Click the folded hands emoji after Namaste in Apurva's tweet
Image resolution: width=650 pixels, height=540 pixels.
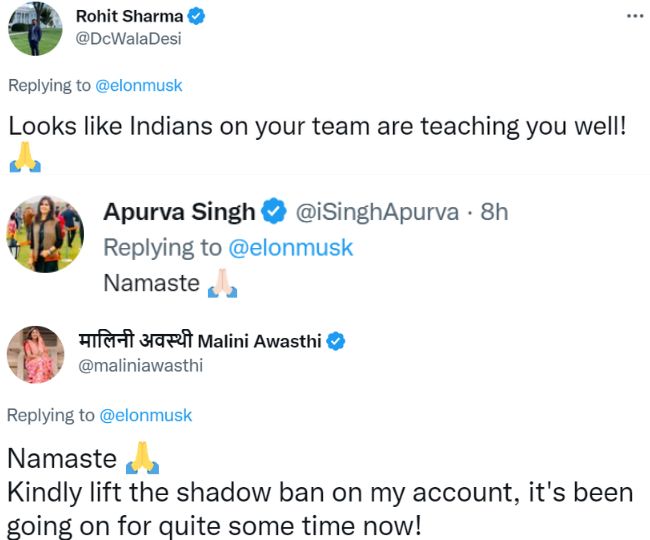pyautogui.click(x=221, y=283)
